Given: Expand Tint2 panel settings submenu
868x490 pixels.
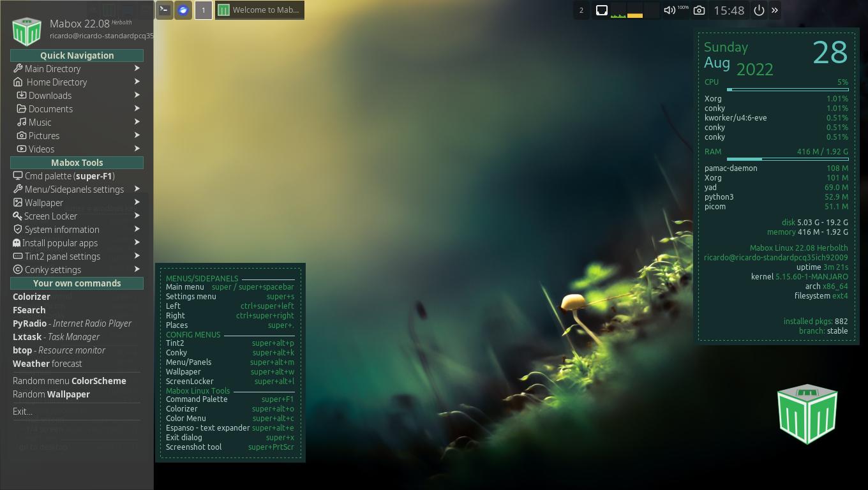Looking at the screenshot, I should (x=137, y=256).
